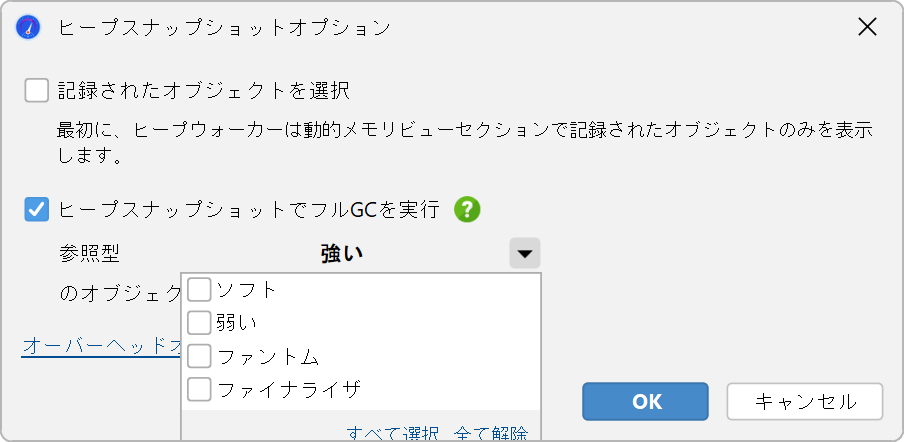Click 全て解除 link in dropdown
Viewport: 904px width, 442px height.
(491, 433)
